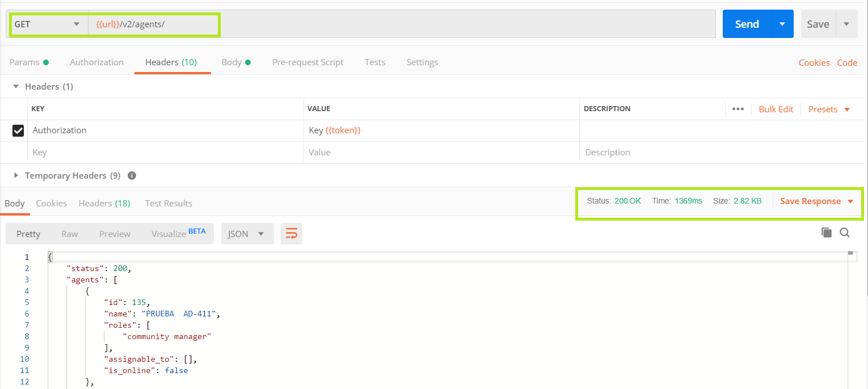Select the Pretty view
Screen dimensions: 868x389
[x=28, y=234]
